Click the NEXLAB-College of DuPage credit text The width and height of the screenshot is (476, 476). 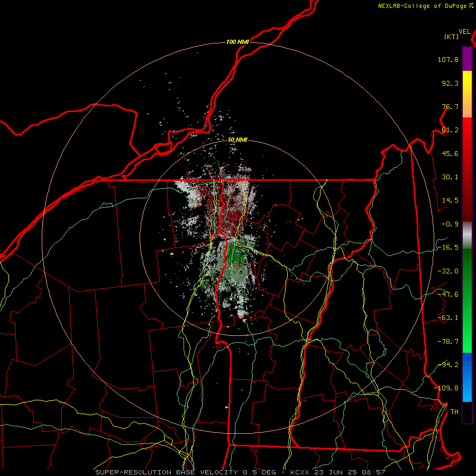[423, 6]
